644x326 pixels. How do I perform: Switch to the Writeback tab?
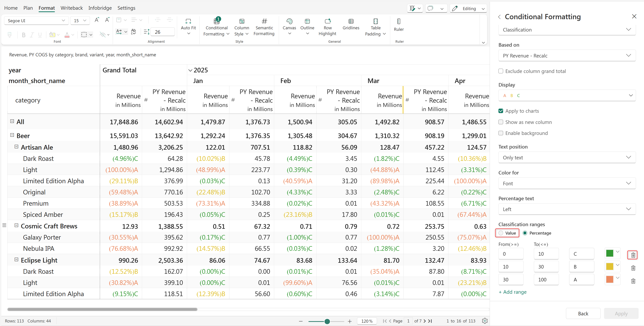71,8
